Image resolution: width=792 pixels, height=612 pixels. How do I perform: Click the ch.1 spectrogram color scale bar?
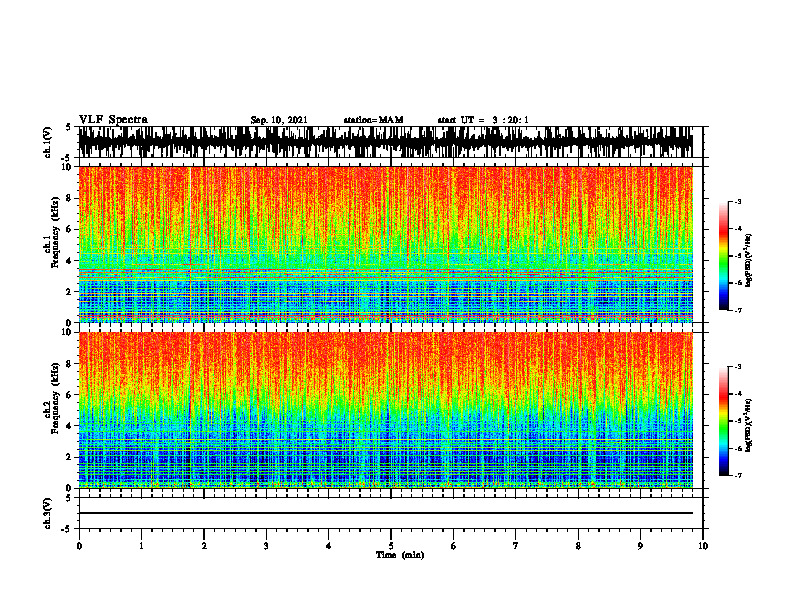tap(724, 256)
